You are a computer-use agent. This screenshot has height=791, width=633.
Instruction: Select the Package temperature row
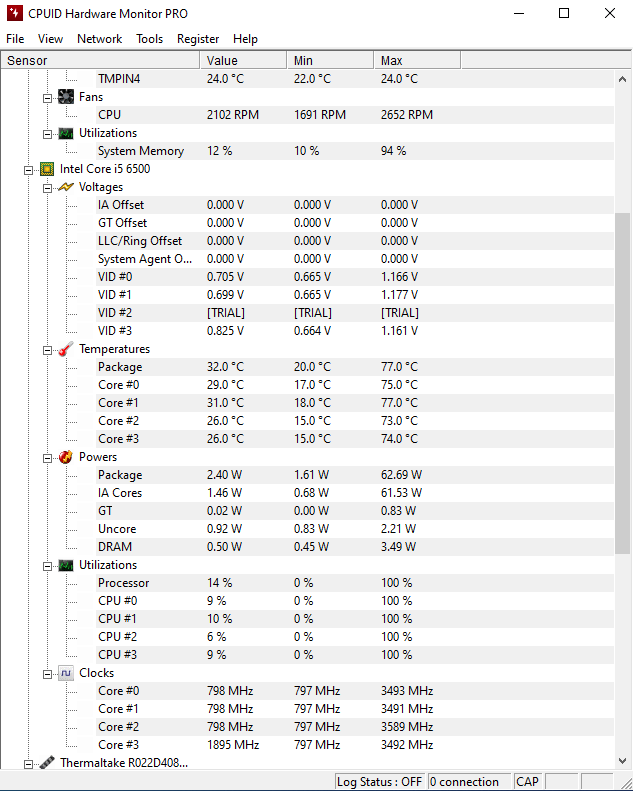click(120, 367)
